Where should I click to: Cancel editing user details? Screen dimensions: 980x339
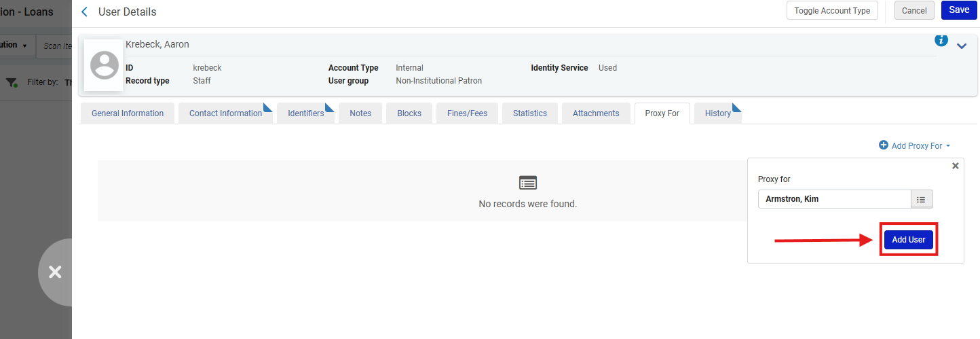click(x=913, y=11)
